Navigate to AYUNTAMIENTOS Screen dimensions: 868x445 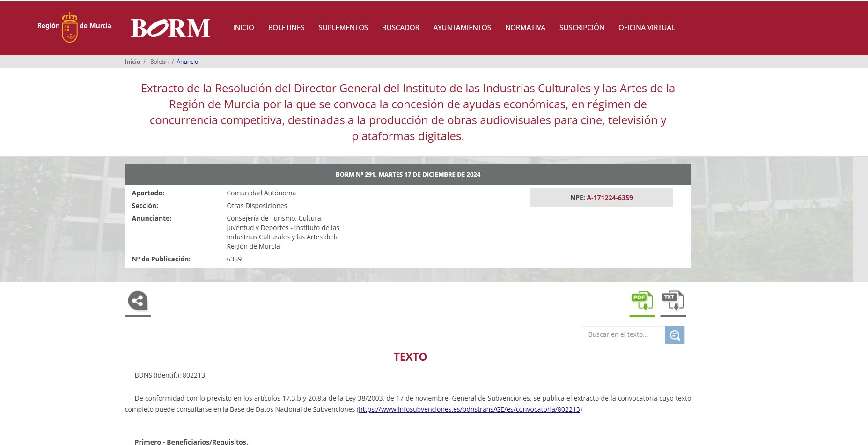click(x=462, y=28)
